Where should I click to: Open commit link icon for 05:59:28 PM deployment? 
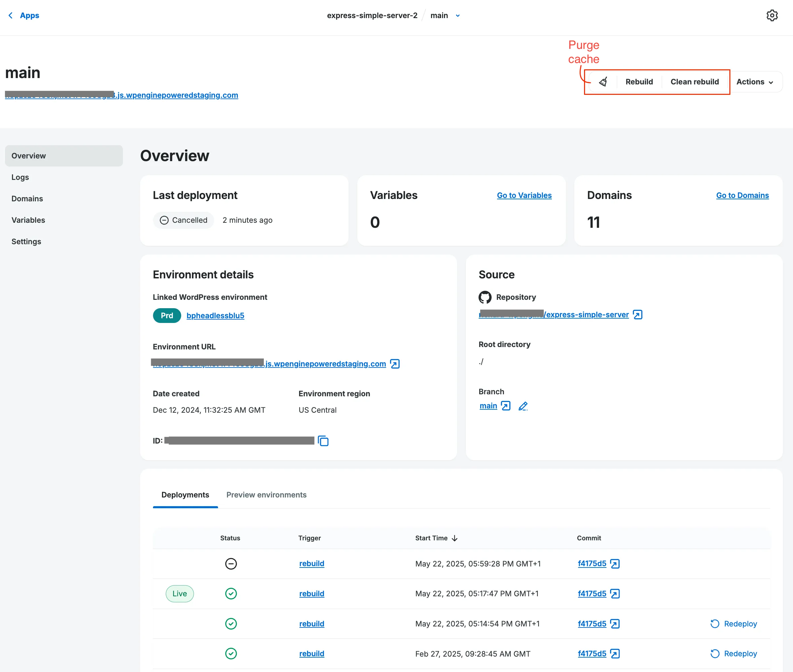(x=615, y=563)
